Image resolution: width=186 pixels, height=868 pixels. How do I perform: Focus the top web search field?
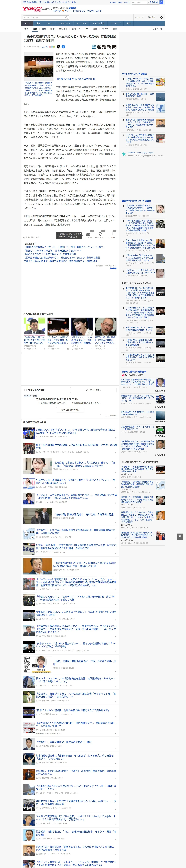tap(140, 2)
